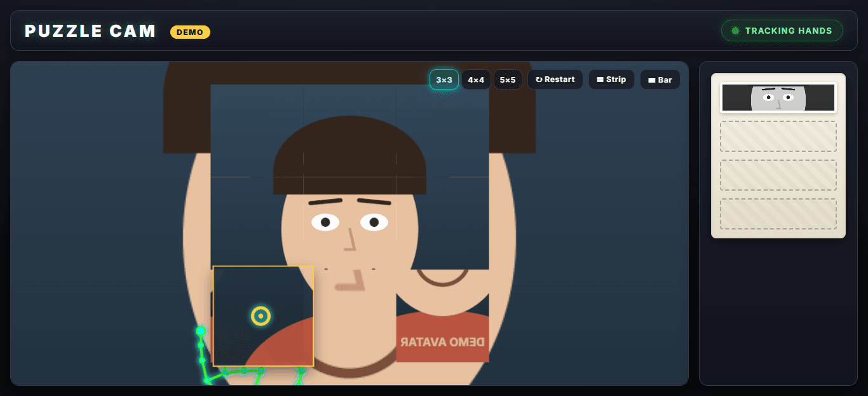This screenshot has height=396, width=868.
Task: Click the DEMO AVATAR shirt puzzle tile
Action: [x=442, y=316]
